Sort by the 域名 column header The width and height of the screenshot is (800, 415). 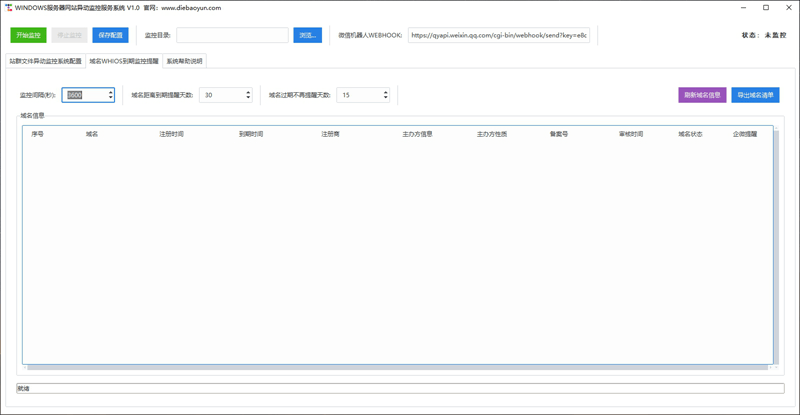(92, 134)
